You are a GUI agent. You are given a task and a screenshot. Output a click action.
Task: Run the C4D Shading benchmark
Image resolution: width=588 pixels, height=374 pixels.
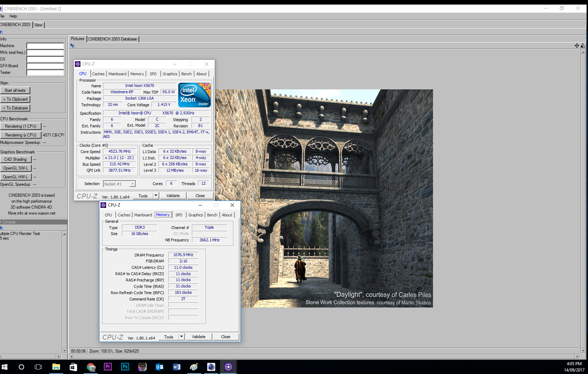[16, 159]
